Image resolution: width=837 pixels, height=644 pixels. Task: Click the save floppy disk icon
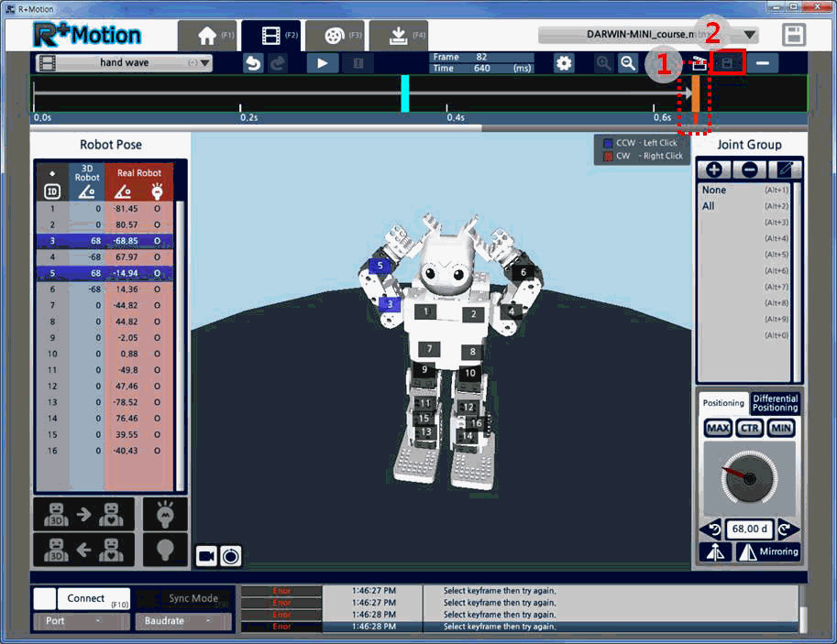pos(793,35)
